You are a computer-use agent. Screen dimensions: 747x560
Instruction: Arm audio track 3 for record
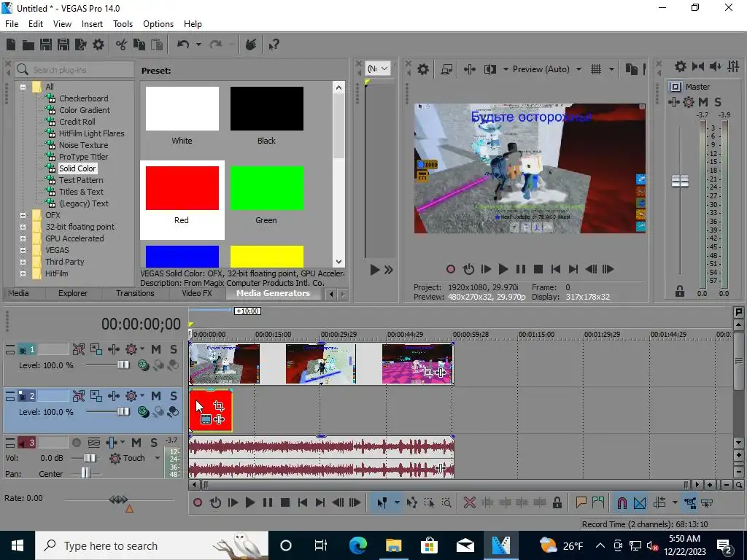click(76, 443)
